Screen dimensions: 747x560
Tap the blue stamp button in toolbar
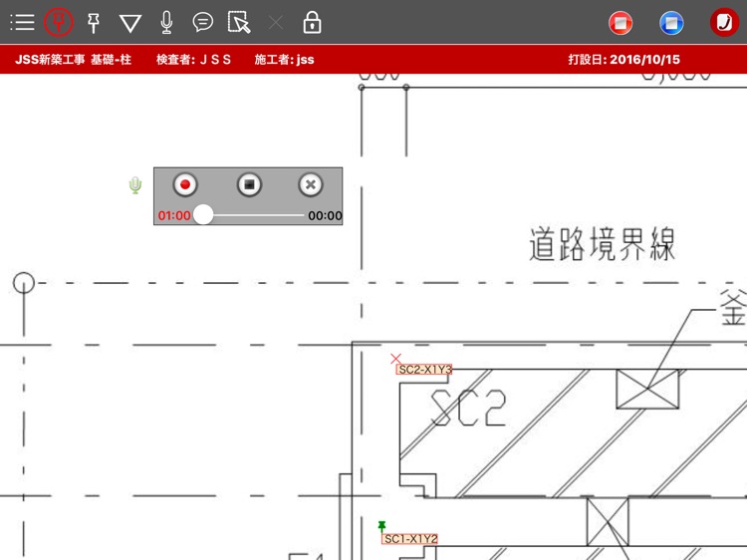671,22
